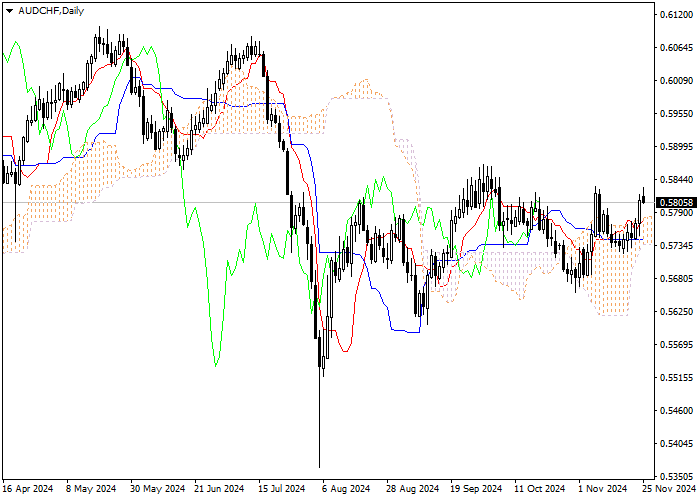The image size is (700, 500).
Task: Select the 16 Apr 2024 date label
Action: click(28, 489)
